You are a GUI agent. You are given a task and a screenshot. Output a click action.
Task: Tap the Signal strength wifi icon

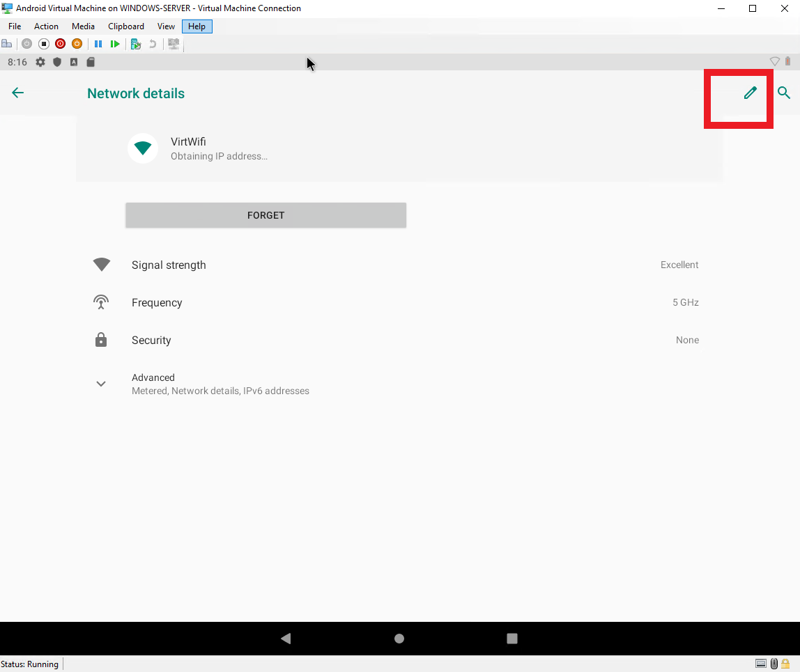(101, 265)
